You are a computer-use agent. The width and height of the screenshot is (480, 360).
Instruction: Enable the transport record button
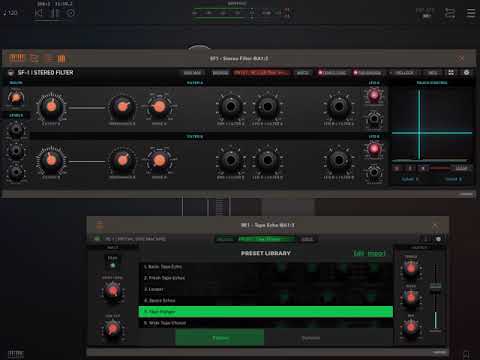point(71,13)
